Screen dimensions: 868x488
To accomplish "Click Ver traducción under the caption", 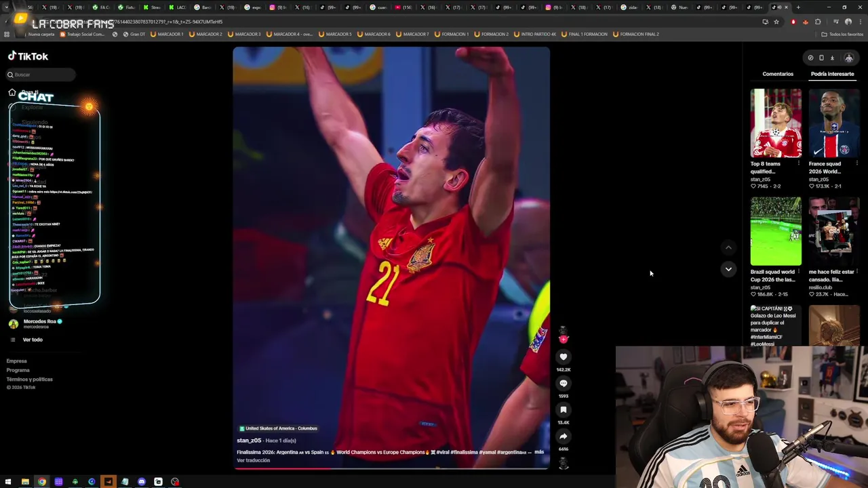I will click(253, 461).
